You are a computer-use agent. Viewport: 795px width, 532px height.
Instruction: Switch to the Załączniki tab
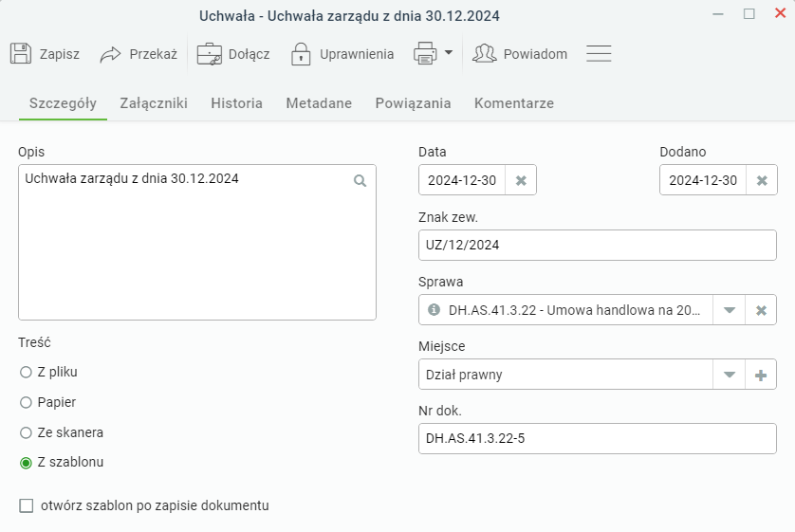(x=154, y=103)
